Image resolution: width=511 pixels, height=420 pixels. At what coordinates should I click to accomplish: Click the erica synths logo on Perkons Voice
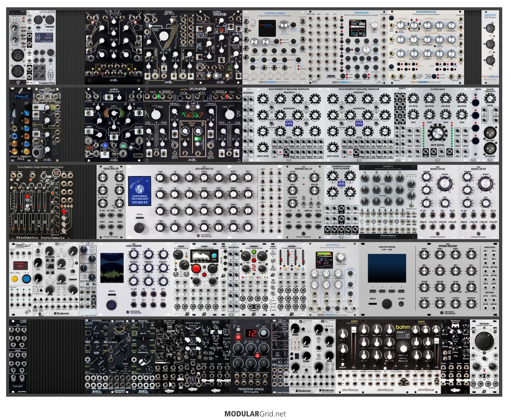click(251, 392)
